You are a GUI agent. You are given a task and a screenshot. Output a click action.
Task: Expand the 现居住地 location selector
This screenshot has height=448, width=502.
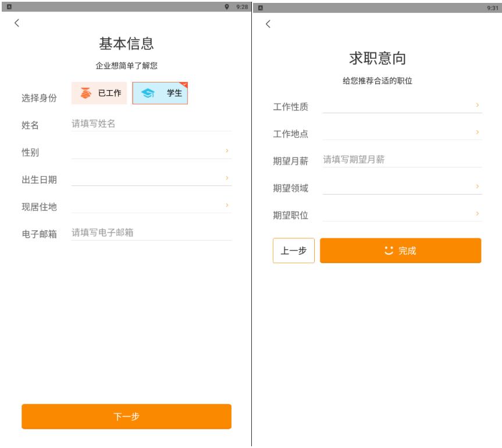pyautogui.click(x=151, y=205)
